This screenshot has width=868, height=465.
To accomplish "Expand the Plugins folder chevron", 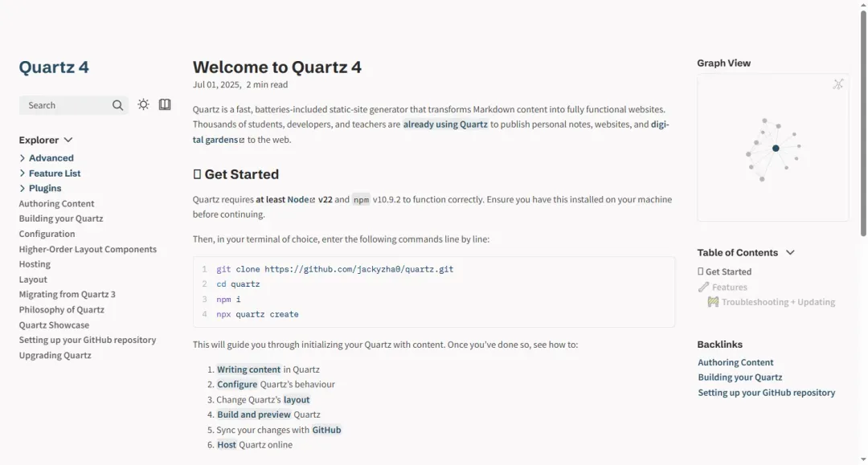I will 23,188.
